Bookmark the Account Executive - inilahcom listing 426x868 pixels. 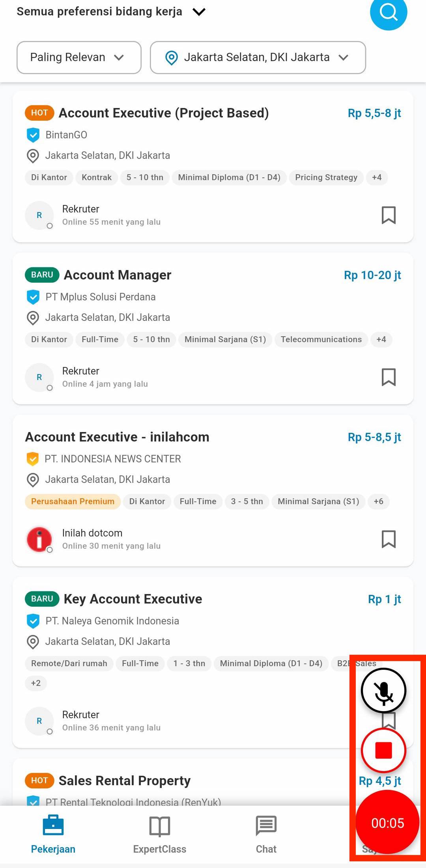point(389,539)
